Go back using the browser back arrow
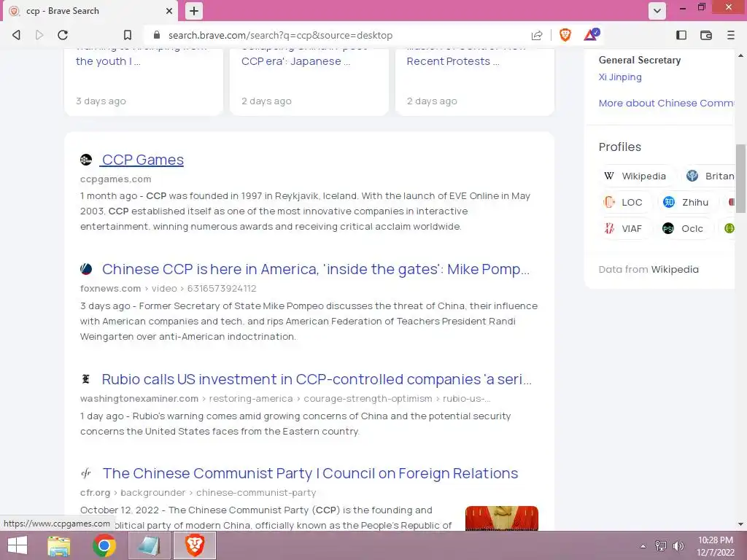 (x=16, y=35)
